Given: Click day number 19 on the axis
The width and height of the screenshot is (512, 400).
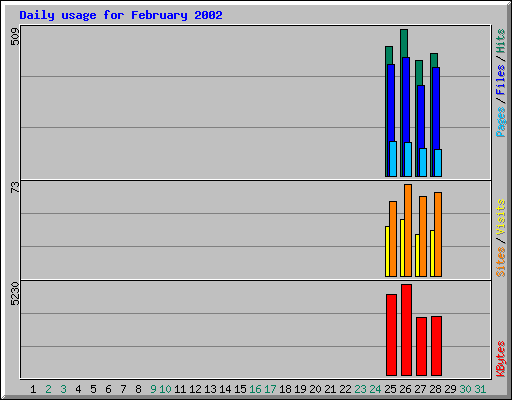Looking at the screenshot, I should point(300,389).
